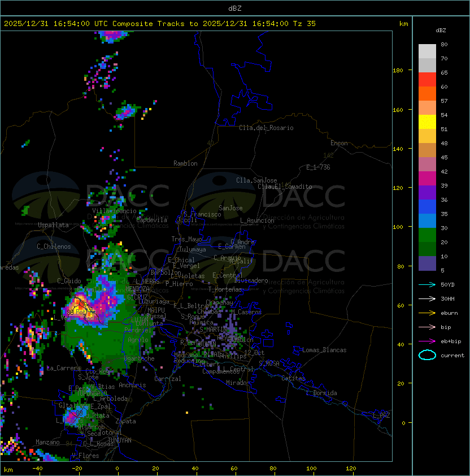The image size is (470, 476).
Task: Click the 'P_Hierro' map label
Action: tap(179, 284)
